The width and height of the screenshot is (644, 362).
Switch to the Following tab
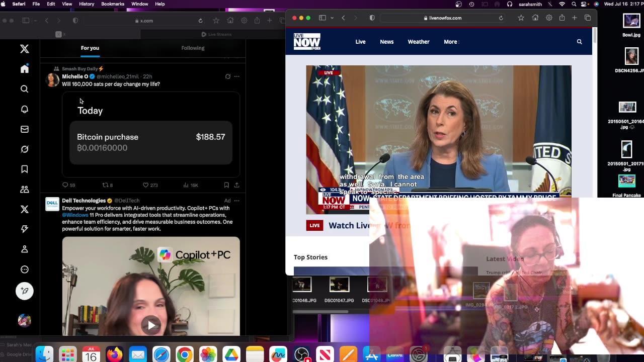pyautogui.click(x=193, y=48)
